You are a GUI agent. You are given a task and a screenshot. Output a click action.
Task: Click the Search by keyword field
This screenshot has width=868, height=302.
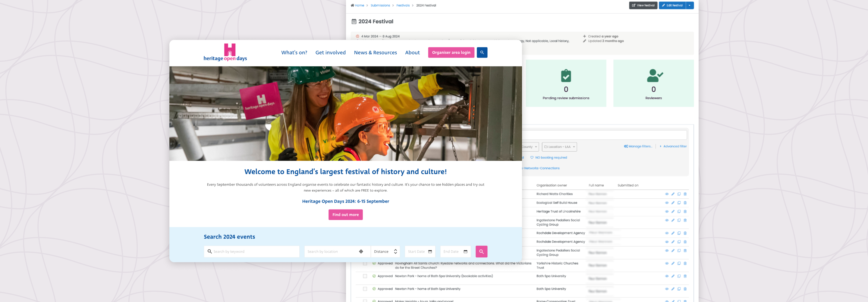pos(251,251)
